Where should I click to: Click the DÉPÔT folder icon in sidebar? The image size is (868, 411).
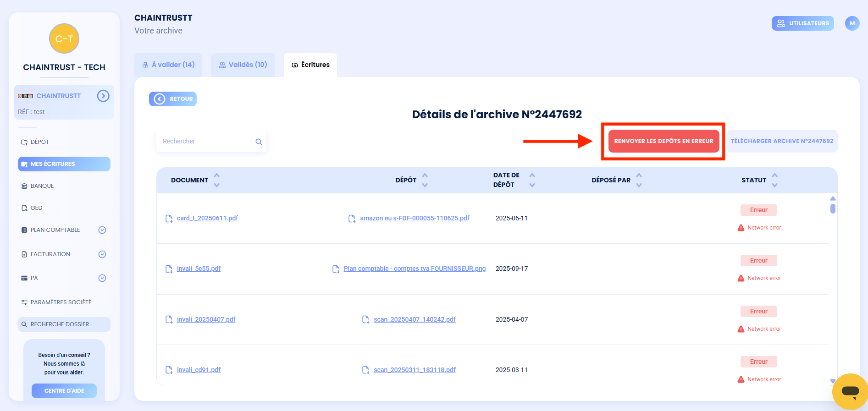tap(24, 142)
